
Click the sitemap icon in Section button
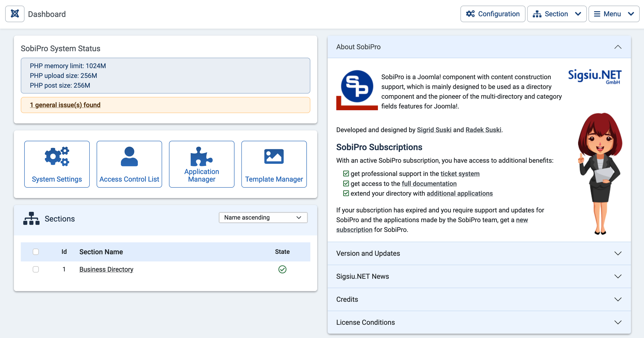tap(537, 14)
